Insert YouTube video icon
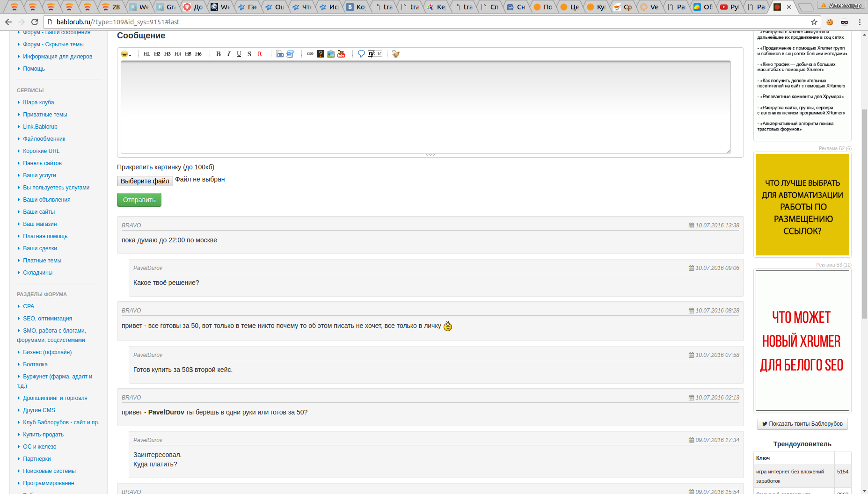The height and width of the screenshot is (494, 868). (341, 54)
